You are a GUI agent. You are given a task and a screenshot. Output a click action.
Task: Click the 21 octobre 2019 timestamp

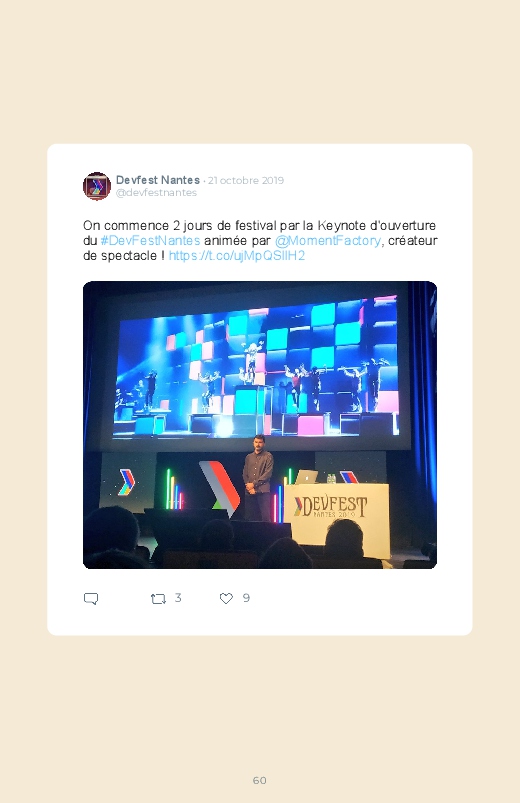click(x=245, y=180)
